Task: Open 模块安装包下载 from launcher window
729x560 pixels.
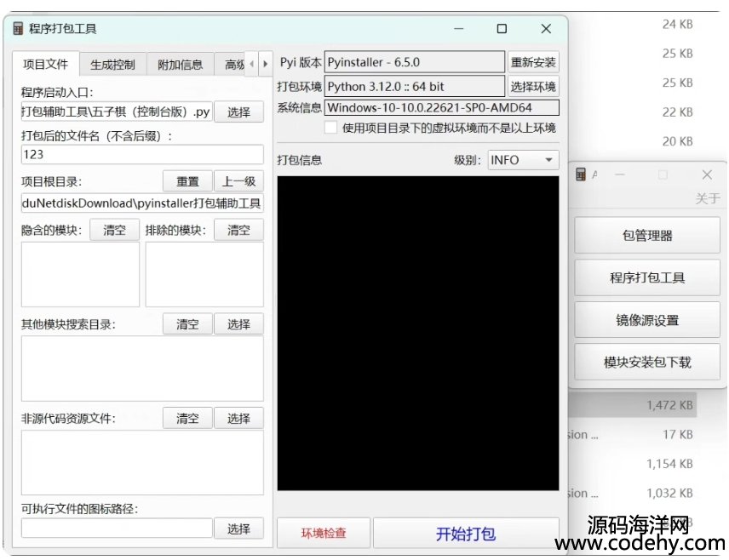Action: (x=647, y=362)
